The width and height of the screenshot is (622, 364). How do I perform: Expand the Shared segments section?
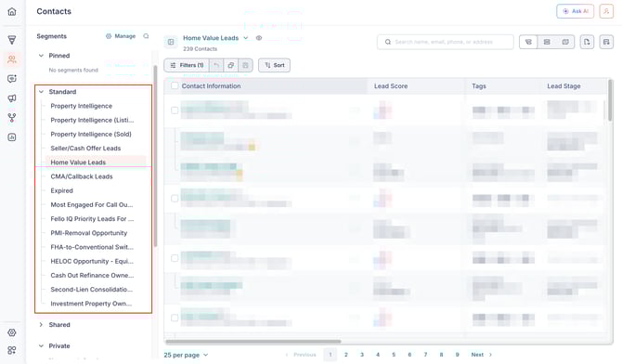coord(41,325)
